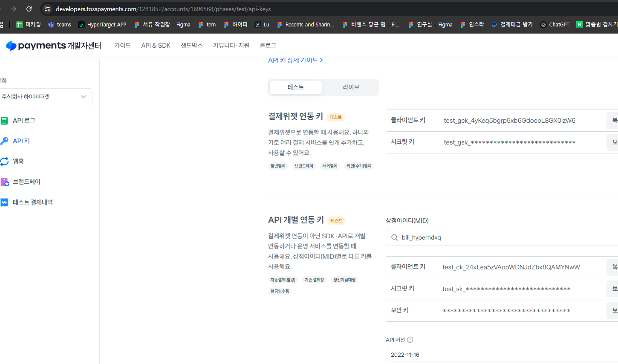The width and height of the screenshot is (618, 364).
Task: Copy the API 개별 test_ck client key
Action: (x=613, y=267)
